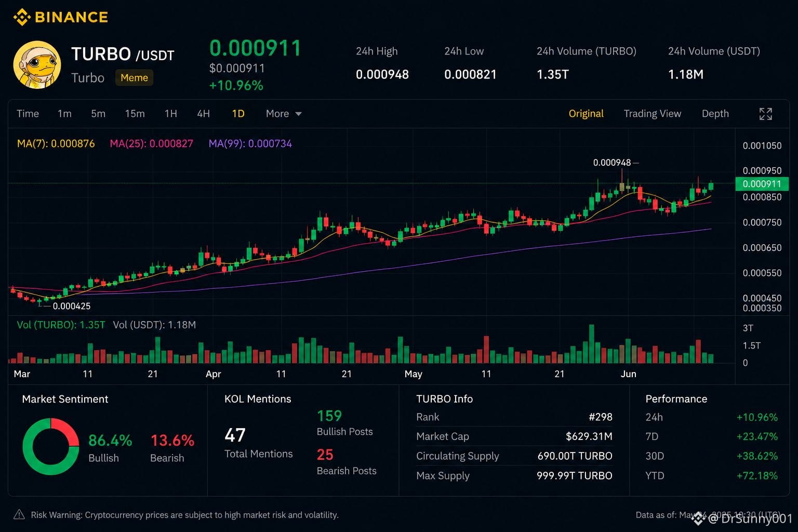Click the 24h Volume (TURBO) value 1.35T

coord(553,74)
